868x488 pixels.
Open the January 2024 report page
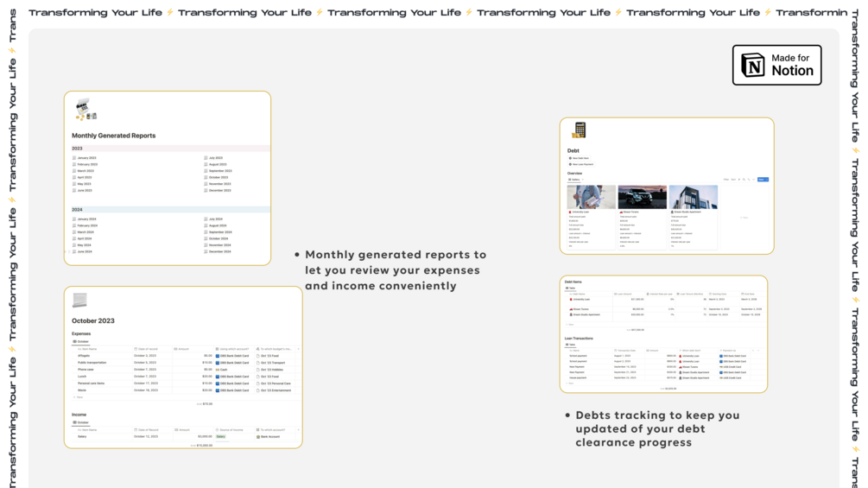click(84, 219)
